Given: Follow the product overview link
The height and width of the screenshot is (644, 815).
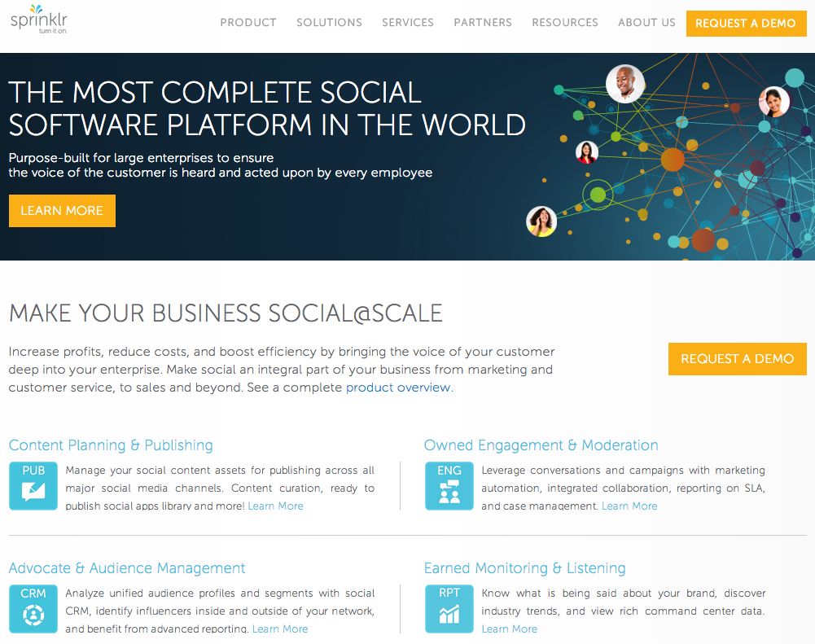Looking at the screenshot, I should coord(398,388).
